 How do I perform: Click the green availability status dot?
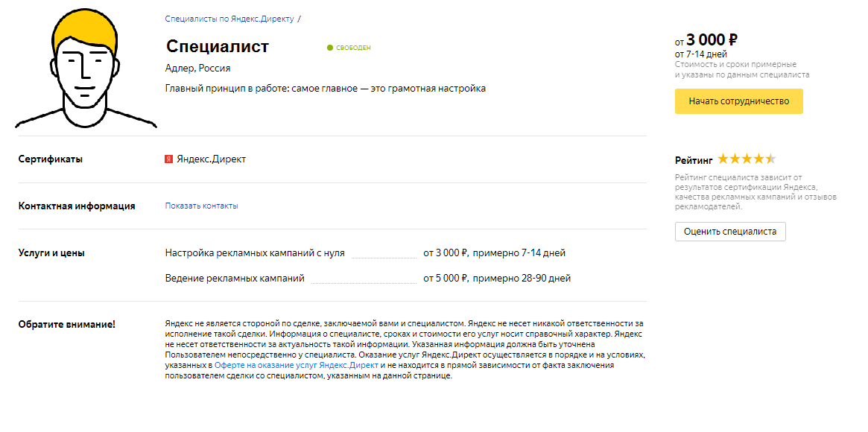330,48
